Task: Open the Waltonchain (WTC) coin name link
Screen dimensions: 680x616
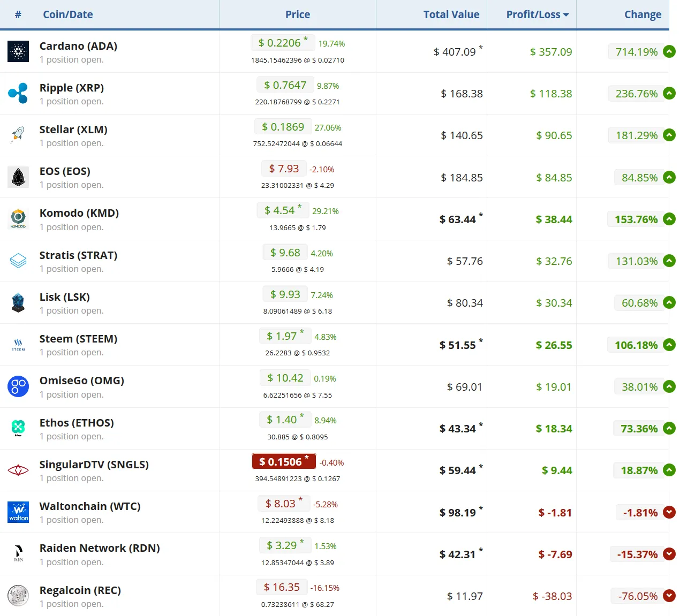Action: coord(90,506)
